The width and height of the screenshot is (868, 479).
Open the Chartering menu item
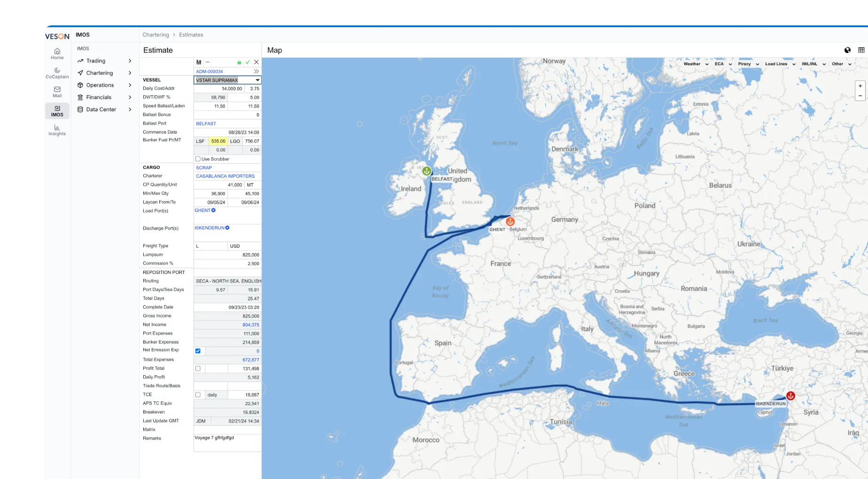pyautogui.click(x=99, y=73)
